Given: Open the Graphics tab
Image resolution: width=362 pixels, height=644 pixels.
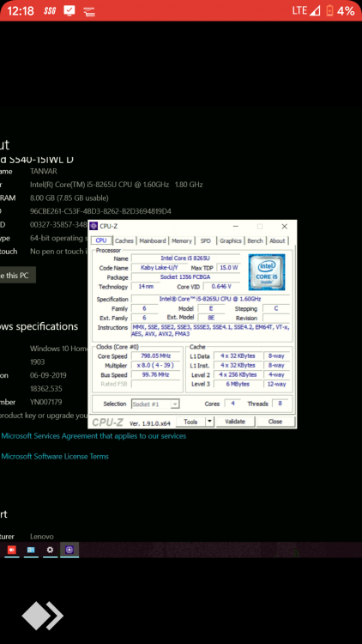Looking at the screenshot, I should coord(231,241).
